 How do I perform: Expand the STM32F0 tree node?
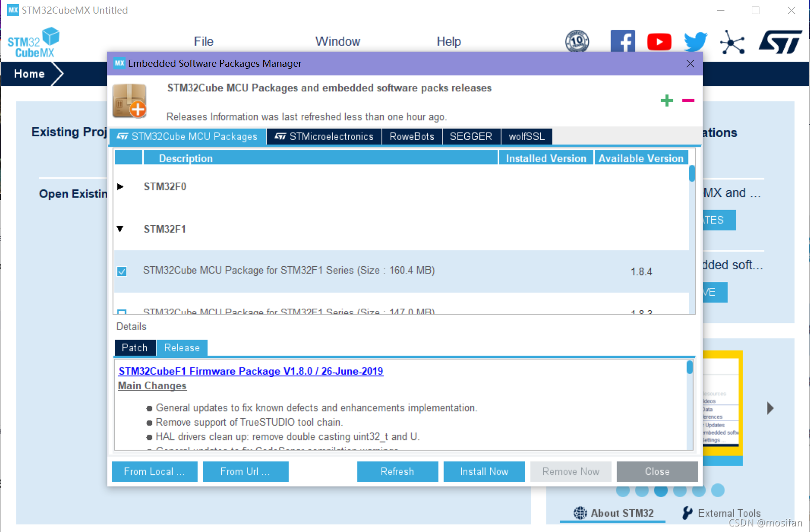click(x=120, y=186)
